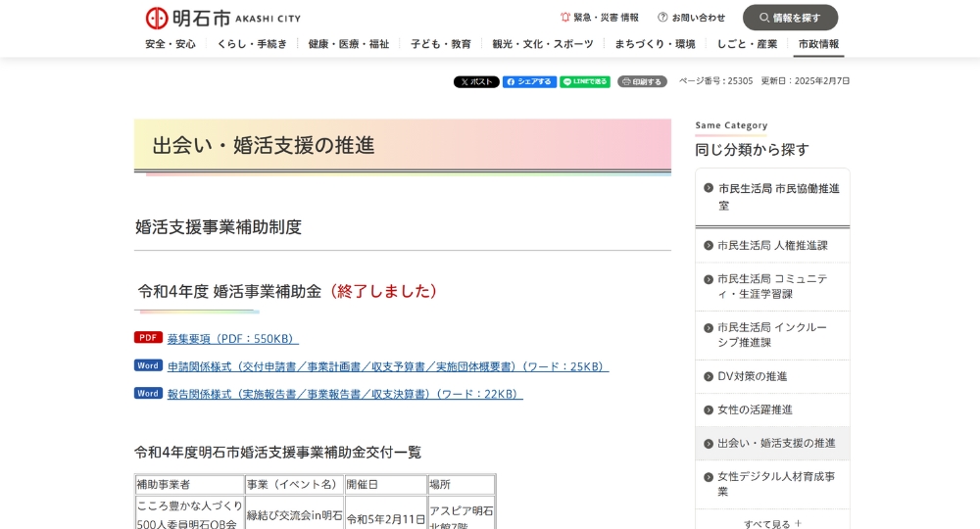Click the question mark contact icon
This screenshot has width=980, height=529.
click(x=662, y=18)
